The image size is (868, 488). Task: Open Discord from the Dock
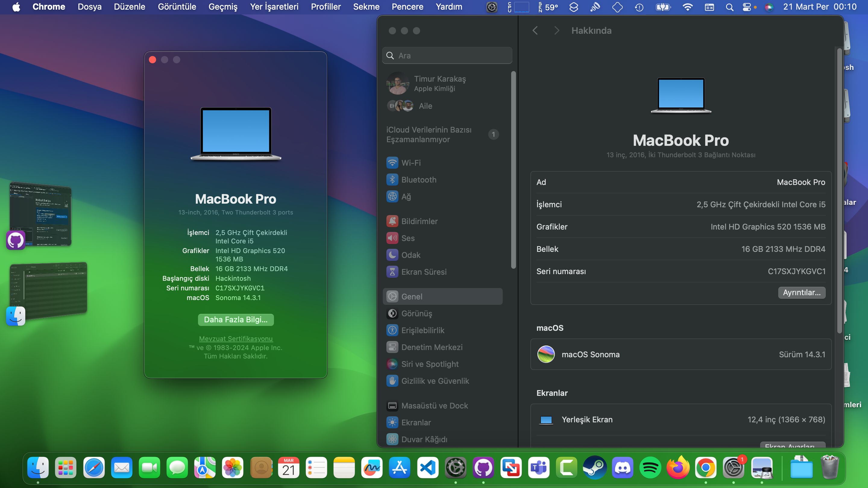tap(622, 468)
